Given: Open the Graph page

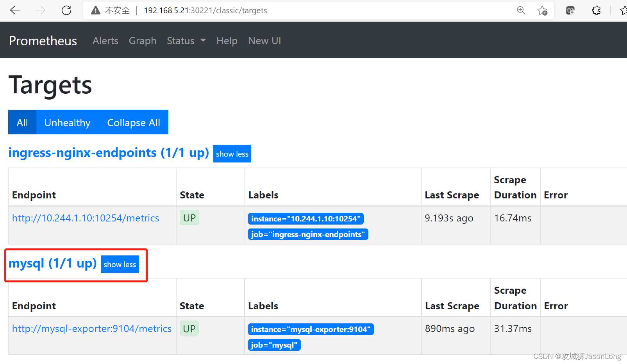Looking at the screenshot, I should [143, 41].
